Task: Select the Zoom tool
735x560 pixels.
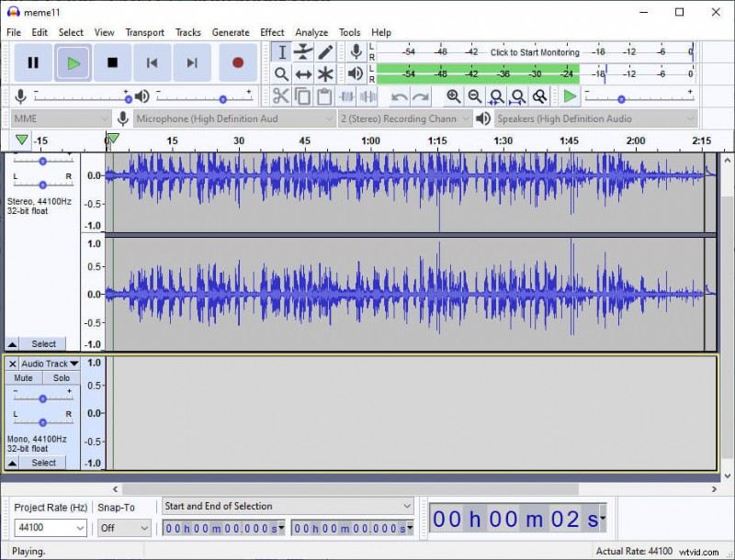Action: pyautogui.click(x=281, y=74)
